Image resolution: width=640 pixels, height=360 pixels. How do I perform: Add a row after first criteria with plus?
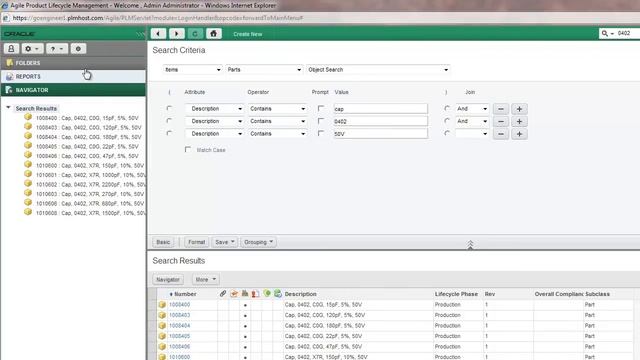[x=519, y=109]
